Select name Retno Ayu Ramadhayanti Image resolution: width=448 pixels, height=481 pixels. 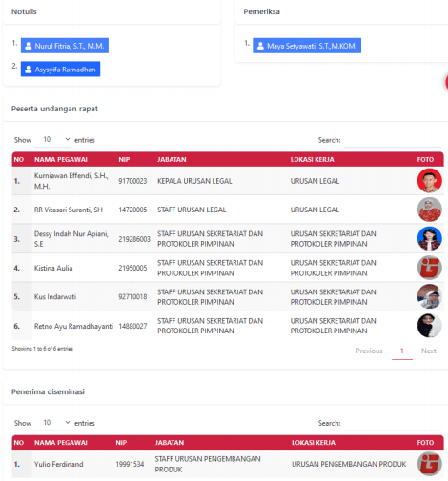tap(73, 326)
